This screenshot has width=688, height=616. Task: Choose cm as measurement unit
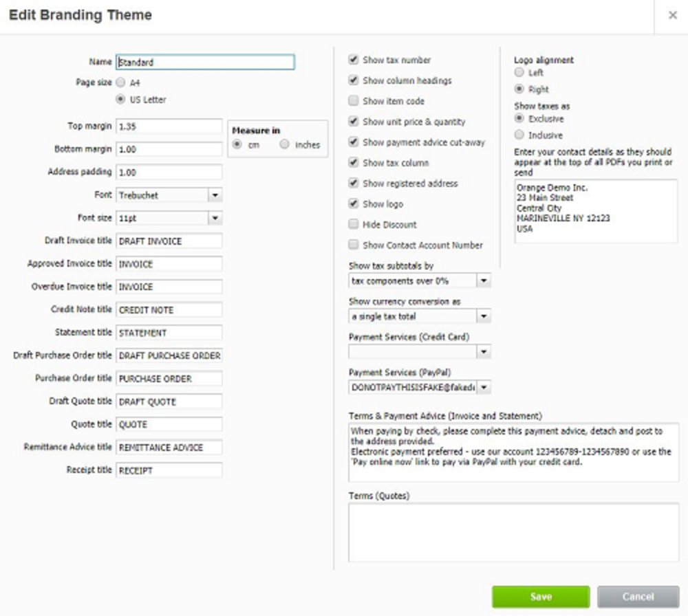237,144
